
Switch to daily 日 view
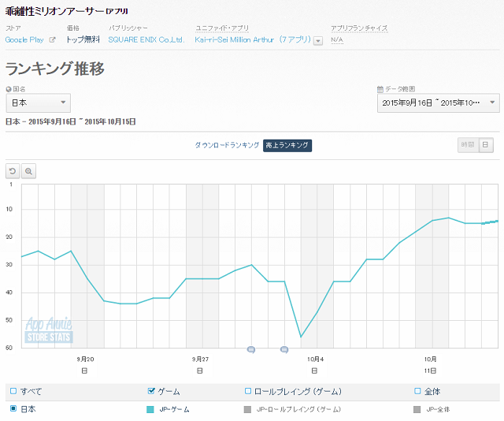[486, 145]
